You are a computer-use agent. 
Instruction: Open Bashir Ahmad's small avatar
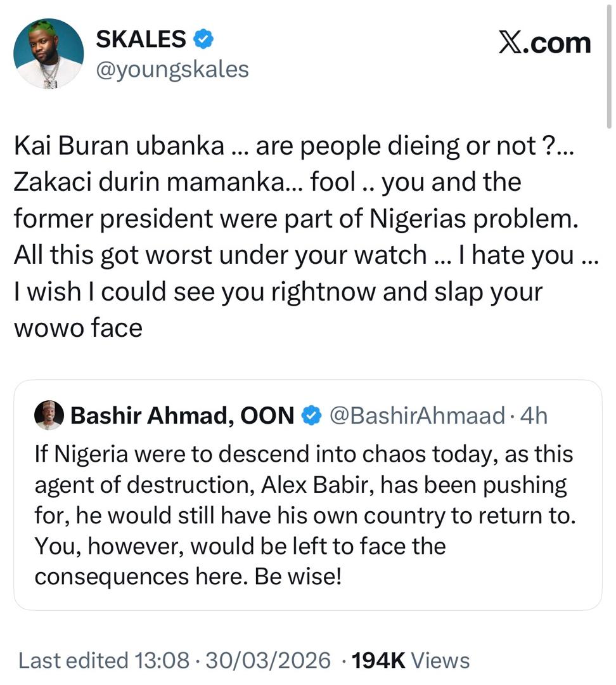(x=49, y=415)
